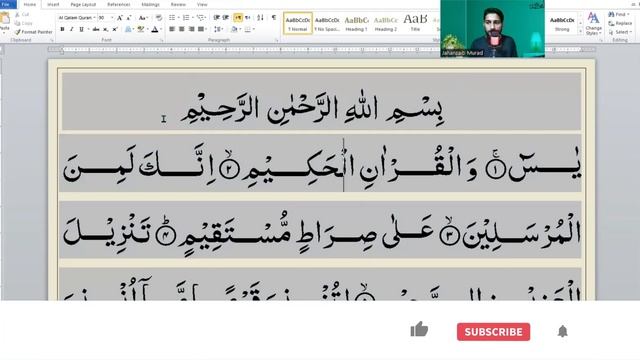Center the text alignment
This screenshot has width=640, height=360.
(x=181, y=29)
